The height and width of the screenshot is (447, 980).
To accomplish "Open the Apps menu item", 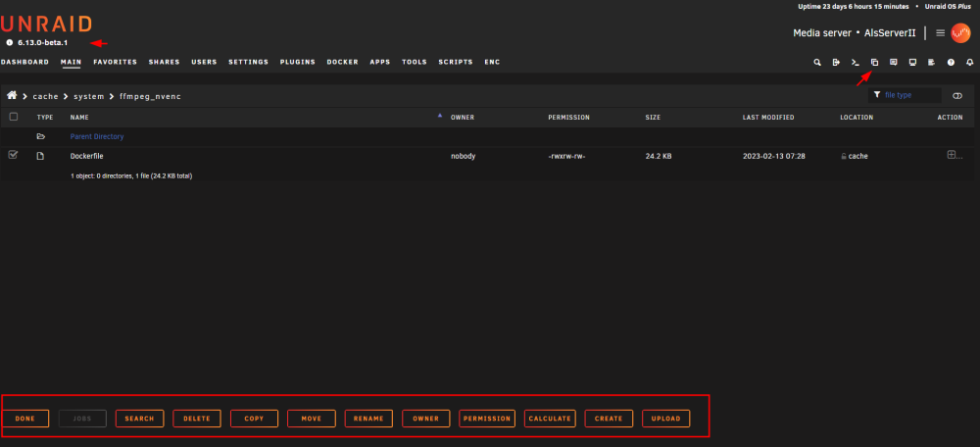I will (380, 62).
